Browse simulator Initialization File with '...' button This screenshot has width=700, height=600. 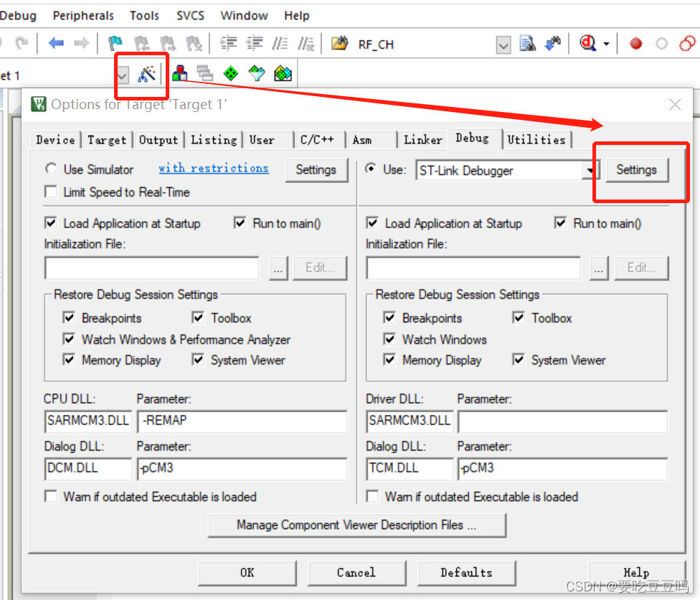[278, 268]
